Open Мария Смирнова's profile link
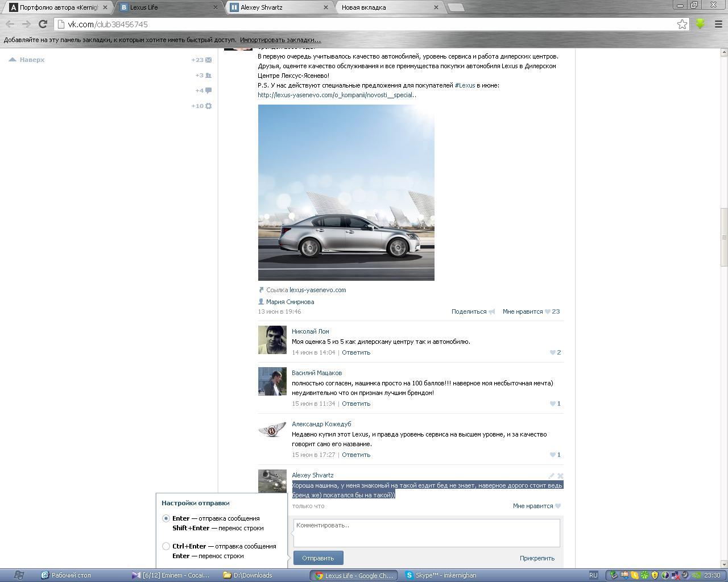Screen dimensions: 728x582 point(290,302)
